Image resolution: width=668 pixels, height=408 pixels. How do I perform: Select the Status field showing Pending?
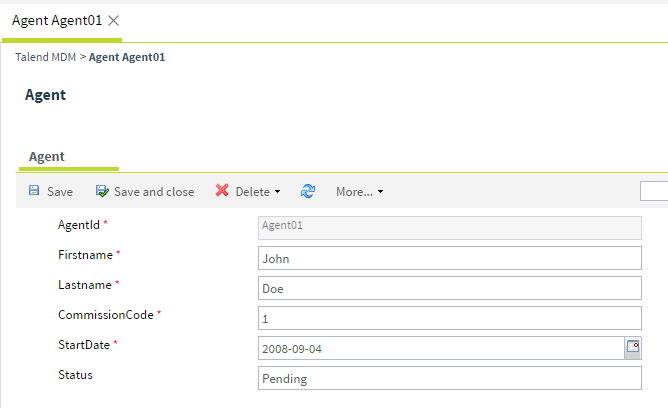tap(449, 378)
